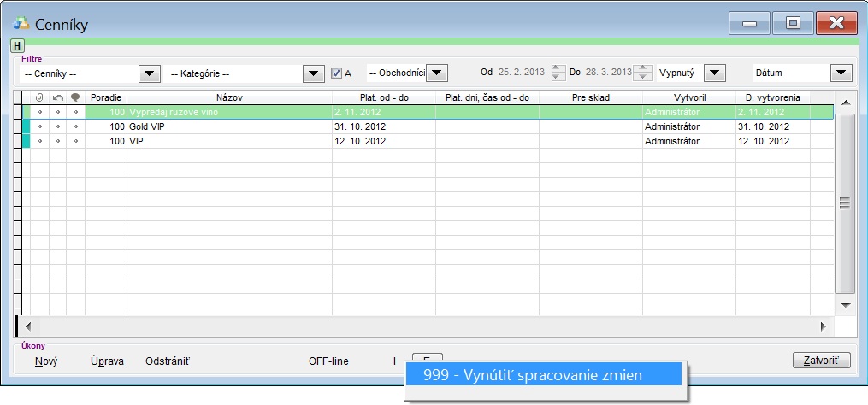The height and width of the screenshot is (405, 868).
Task: Click the Cenníky window title icon
Action: click(x=21, y=24)
